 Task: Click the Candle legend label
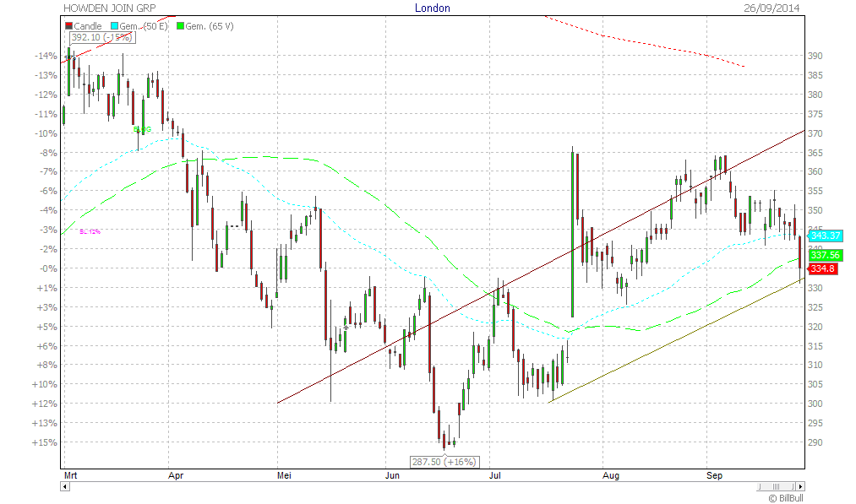pyautogui.click(x=88, y=26)
